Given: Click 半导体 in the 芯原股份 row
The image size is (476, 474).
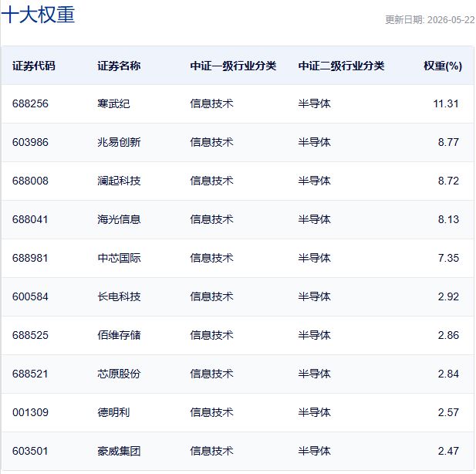Looking at the screenshot, I should (314, 374).
